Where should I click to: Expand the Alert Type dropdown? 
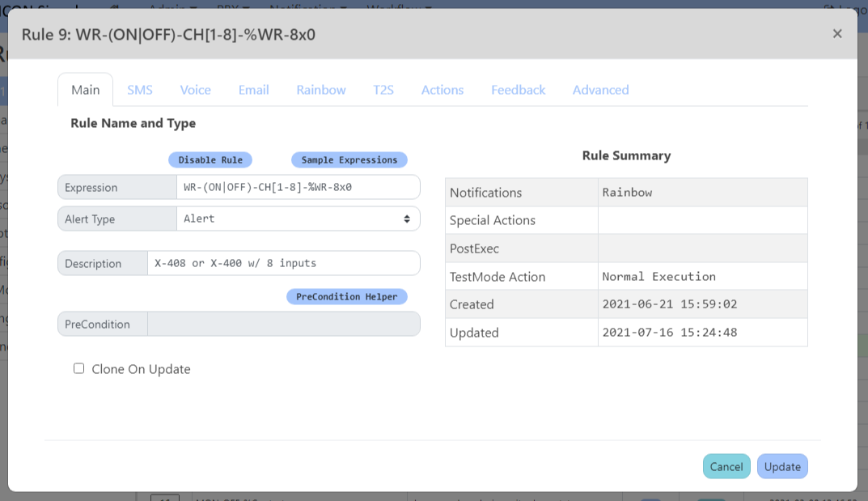coord(298,219)
